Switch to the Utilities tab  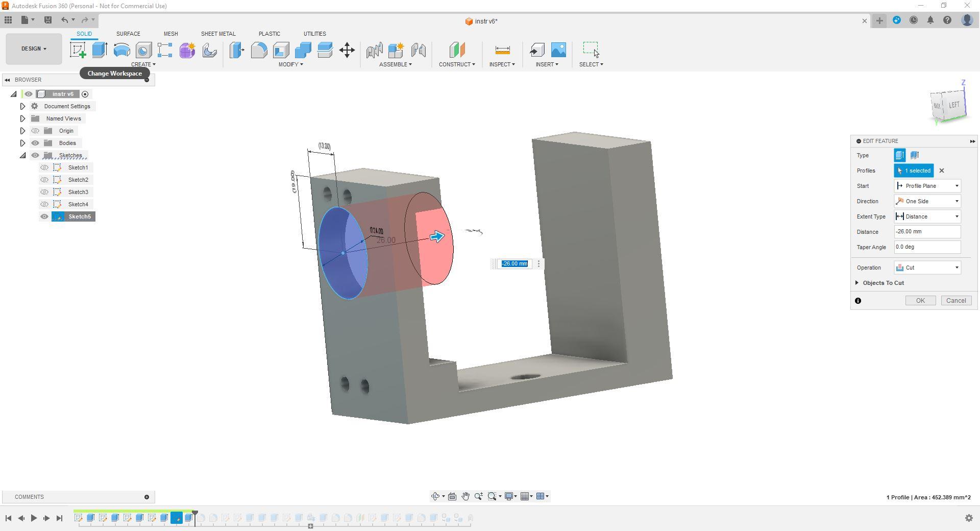tap(314, 34)
